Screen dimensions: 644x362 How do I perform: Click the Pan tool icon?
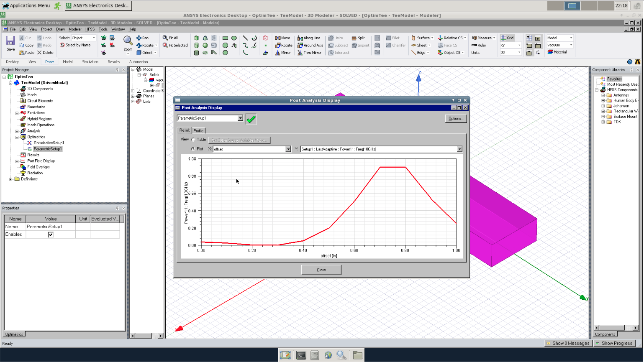click(139, 38)
